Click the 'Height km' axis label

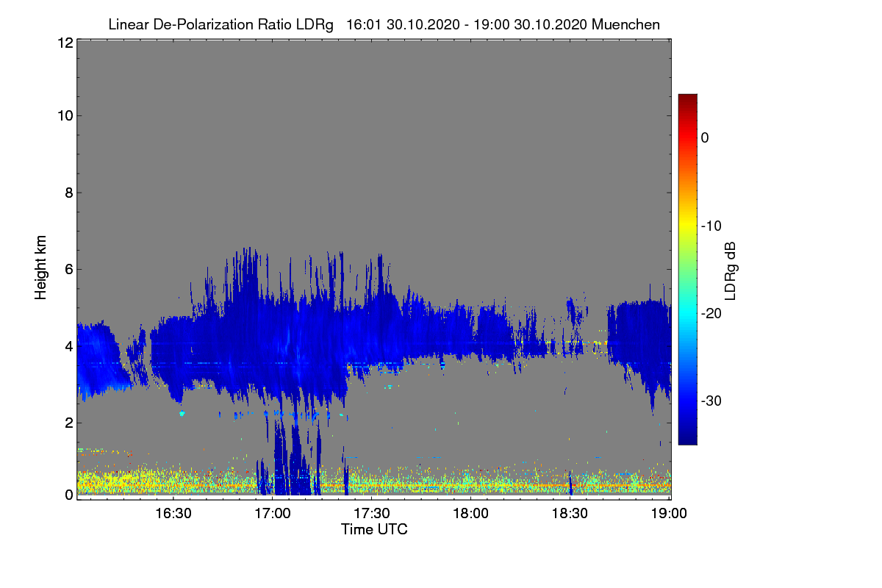(x=40, y=267)
